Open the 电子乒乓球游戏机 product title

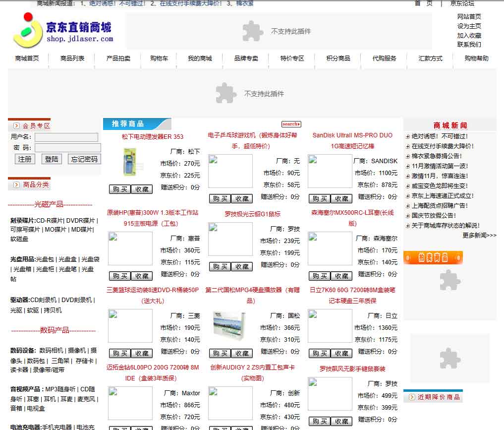tap(252, 140)
